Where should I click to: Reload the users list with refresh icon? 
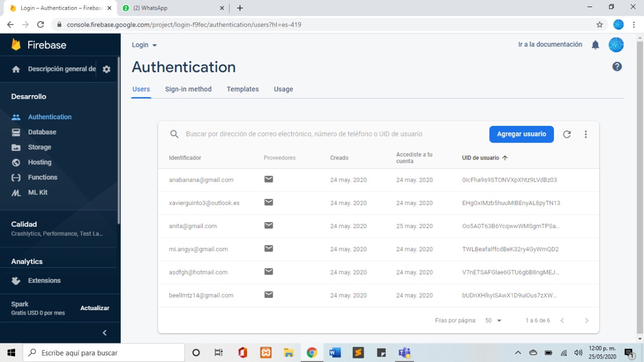click(x=567, y=134)
